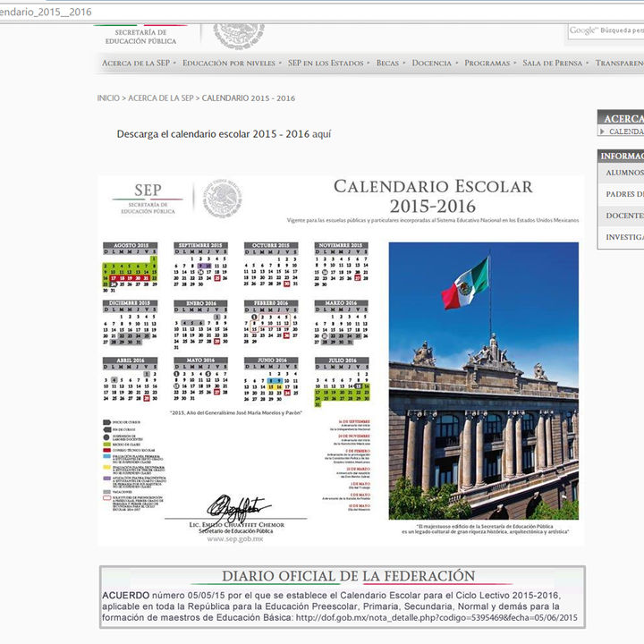Open the ALUMNOS sidebar section

click(x=623, y=173)
